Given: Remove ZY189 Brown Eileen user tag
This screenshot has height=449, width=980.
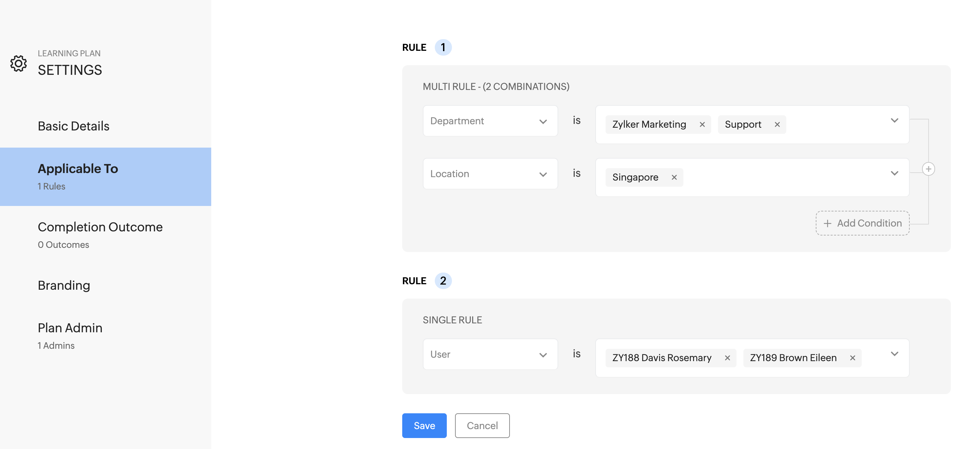Looking at the screenshot, I should 852,358.
